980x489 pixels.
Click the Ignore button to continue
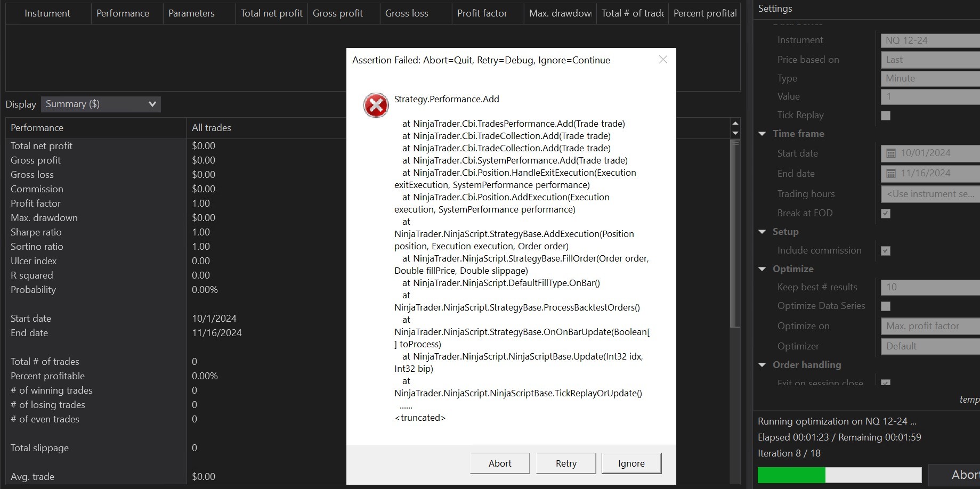click(x=631, y=463)
